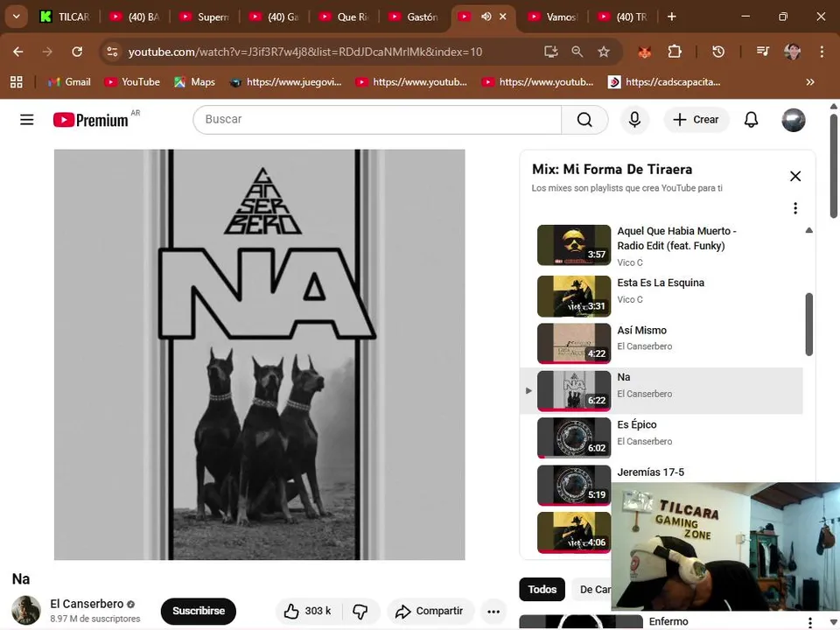Click the search magnifier button
The width and height of the screenshot is (840, 630).
coord(584,119)
